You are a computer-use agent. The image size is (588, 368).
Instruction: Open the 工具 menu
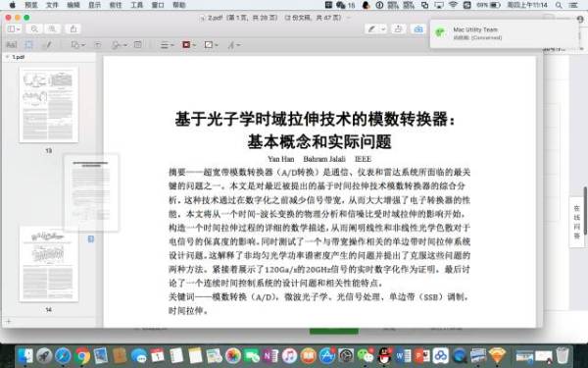click(x=137, y=5)
